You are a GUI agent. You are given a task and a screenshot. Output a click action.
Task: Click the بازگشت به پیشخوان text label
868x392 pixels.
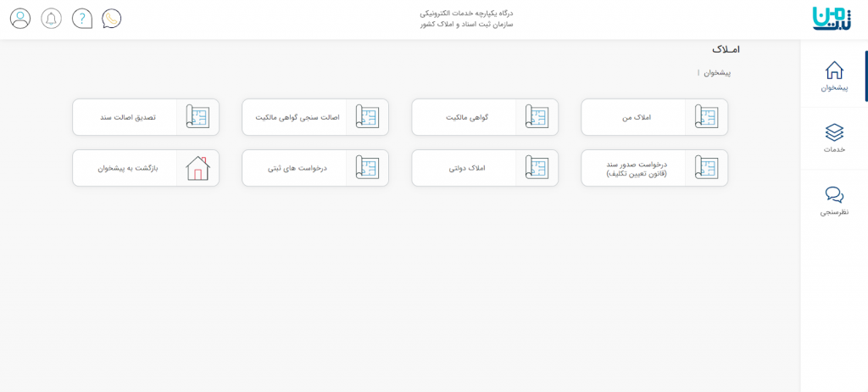coord(123,168)
